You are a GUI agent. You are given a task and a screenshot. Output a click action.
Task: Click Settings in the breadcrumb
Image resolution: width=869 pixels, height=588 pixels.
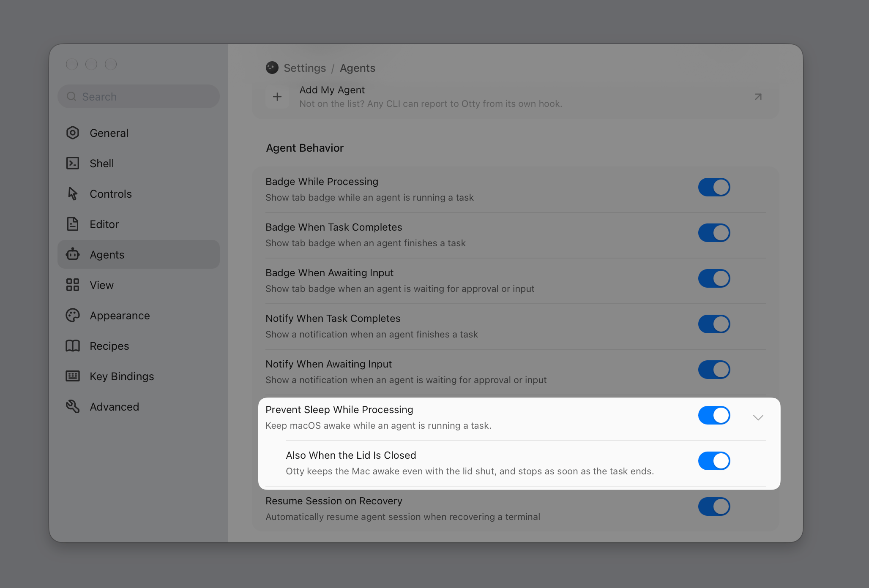click(x=305, y=68)
